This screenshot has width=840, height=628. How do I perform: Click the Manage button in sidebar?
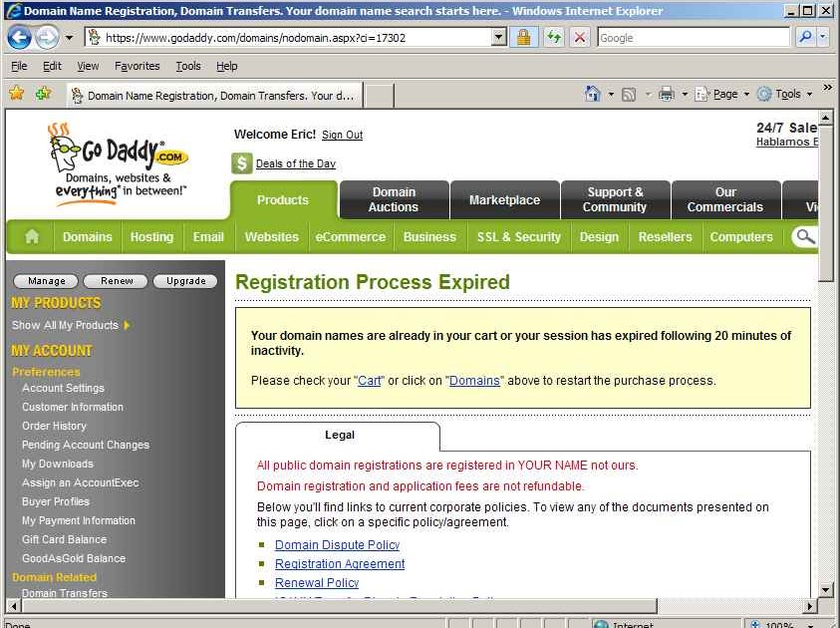(x=47, y=281)
